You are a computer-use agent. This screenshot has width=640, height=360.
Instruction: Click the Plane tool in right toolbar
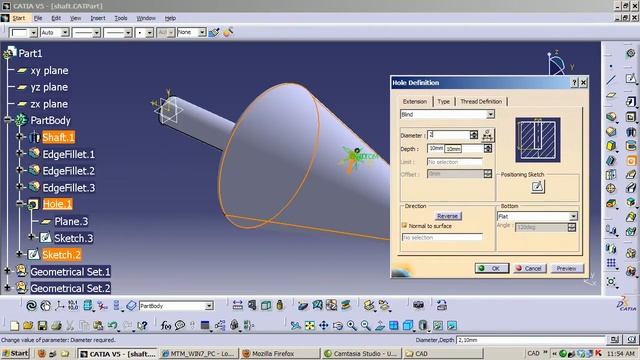coord(611,95)
